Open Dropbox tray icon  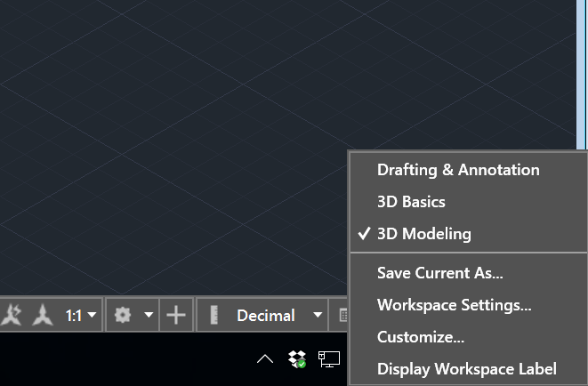click(x=297, y=358)
